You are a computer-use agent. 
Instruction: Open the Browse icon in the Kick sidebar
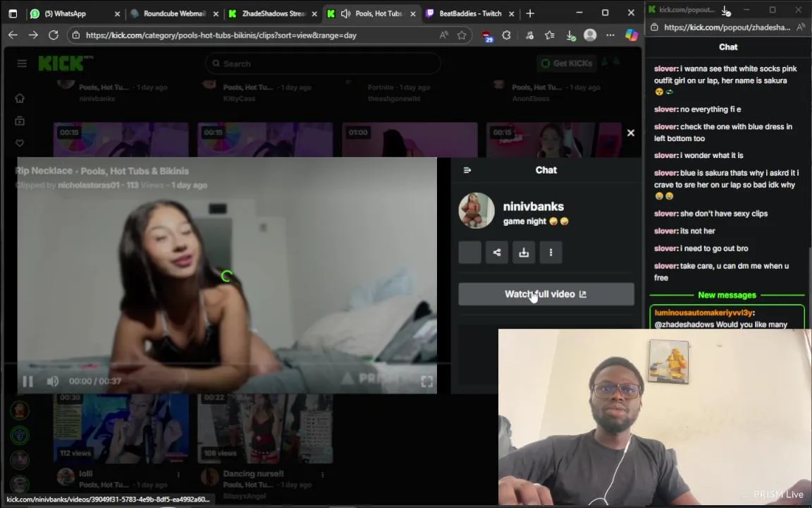pos(20,121)
